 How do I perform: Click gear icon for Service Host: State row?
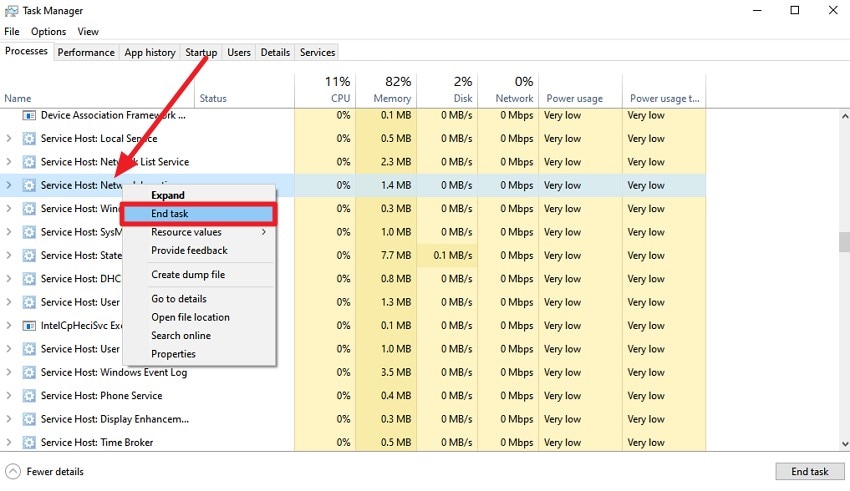point(29,255)
